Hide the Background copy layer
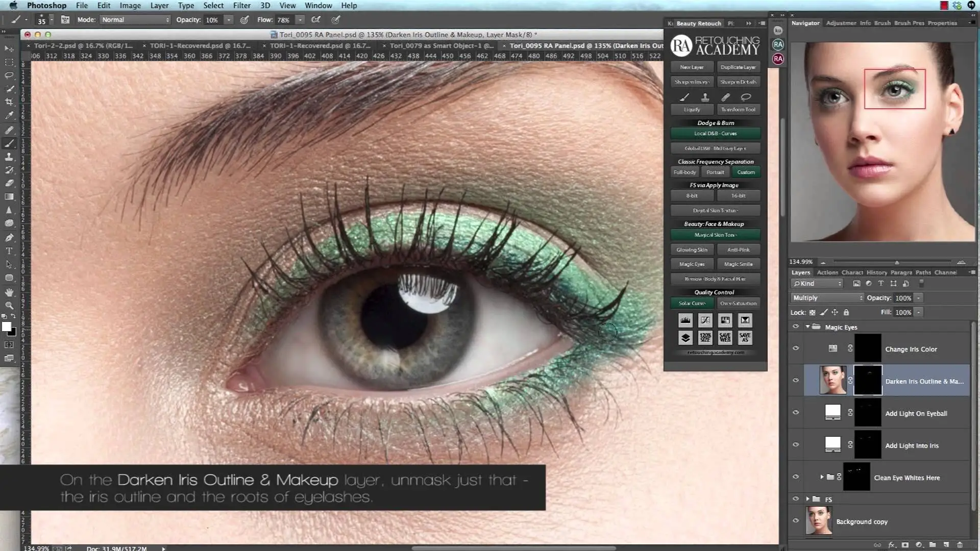 (x=795, y=521)
